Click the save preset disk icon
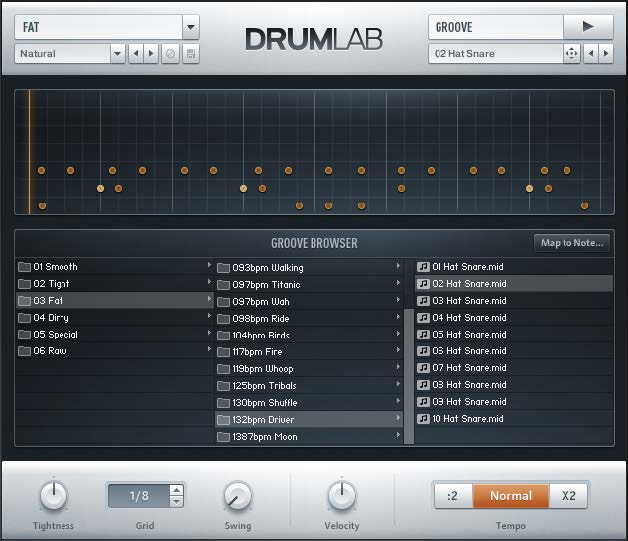628x541 pixels. click(x=191, y=53)
